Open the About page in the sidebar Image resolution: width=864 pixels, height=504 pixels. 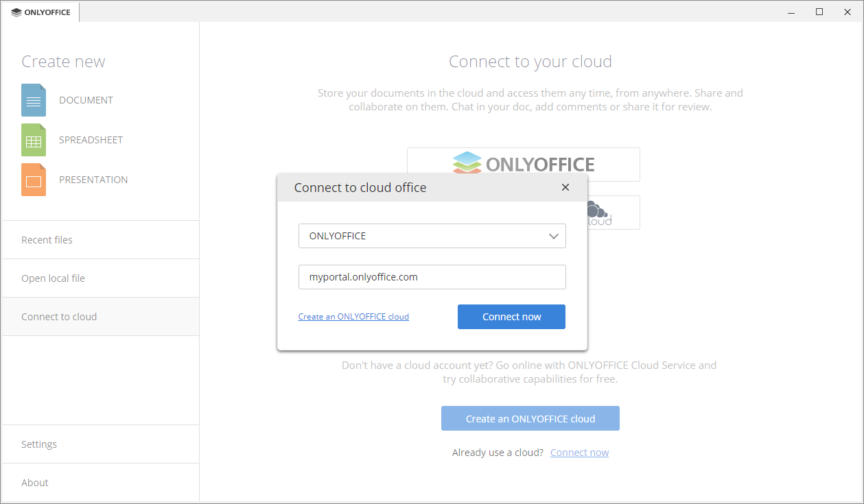pyautogui.click(x=101, y=483)
